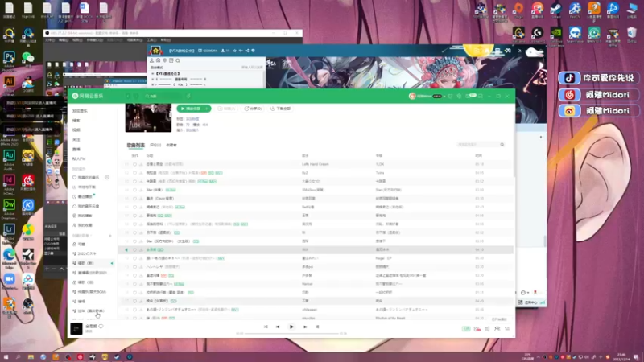Collapse the created-playlists section header

click(82, 236)
